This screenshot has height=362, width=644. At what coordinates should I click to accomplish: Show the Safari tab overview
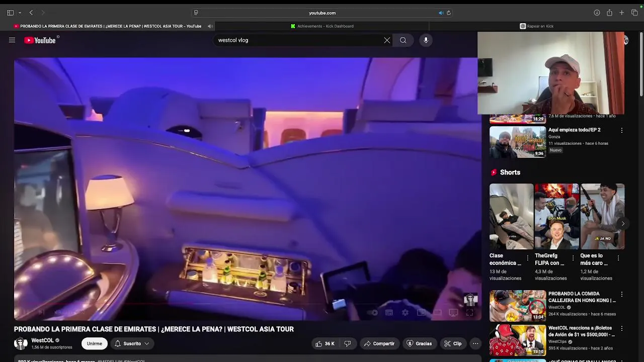click(x=634, y=13)
